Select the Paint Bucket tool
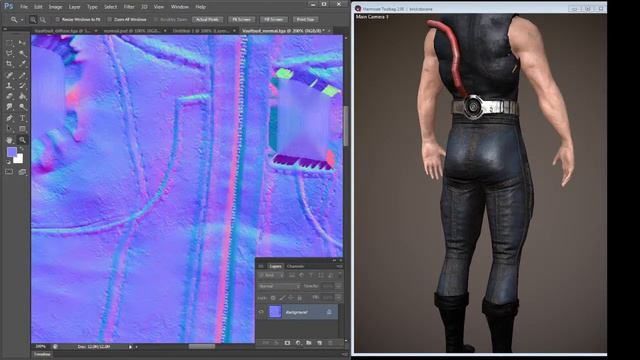This screenshot has width=640, height=360. [22, 96]
